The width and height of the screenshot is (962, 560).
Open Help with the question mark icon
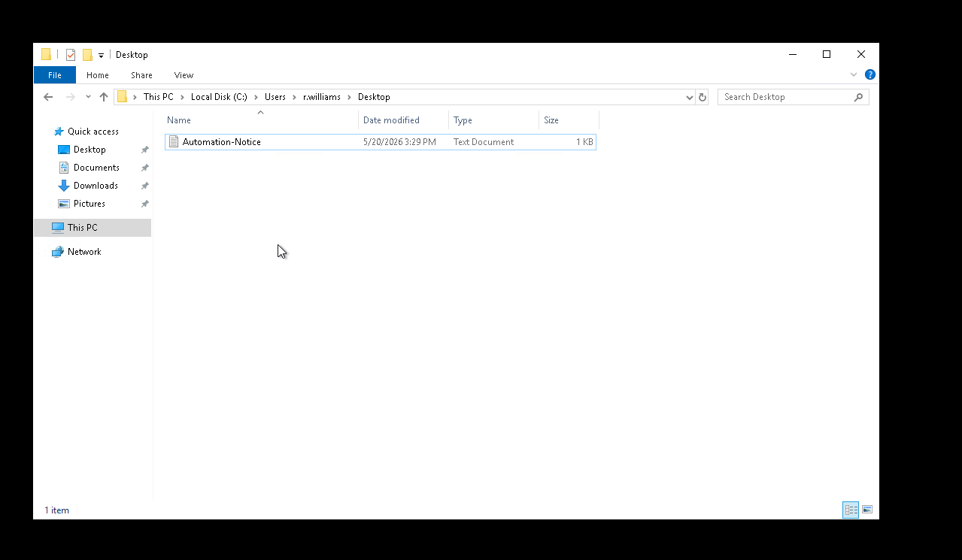tap(870, 74)
